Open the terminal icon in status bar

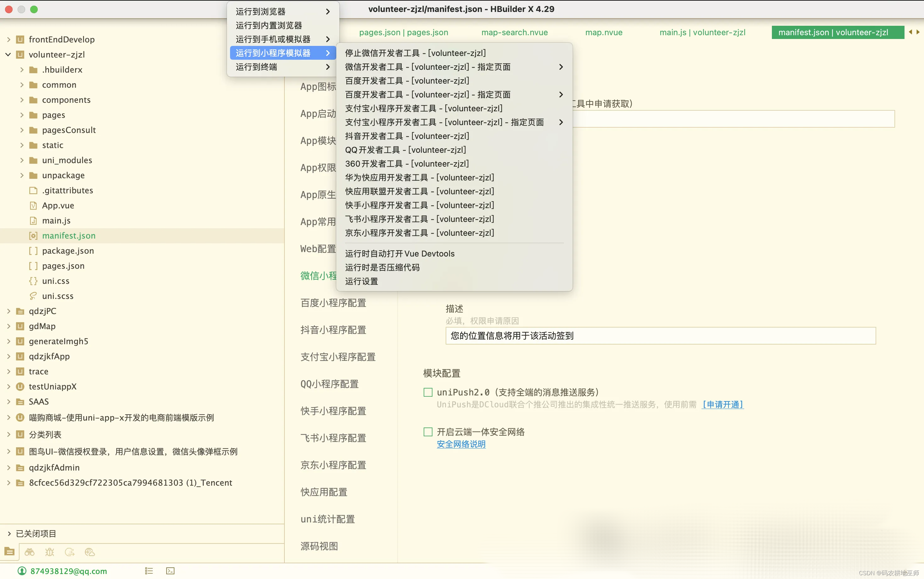[170, 571]
